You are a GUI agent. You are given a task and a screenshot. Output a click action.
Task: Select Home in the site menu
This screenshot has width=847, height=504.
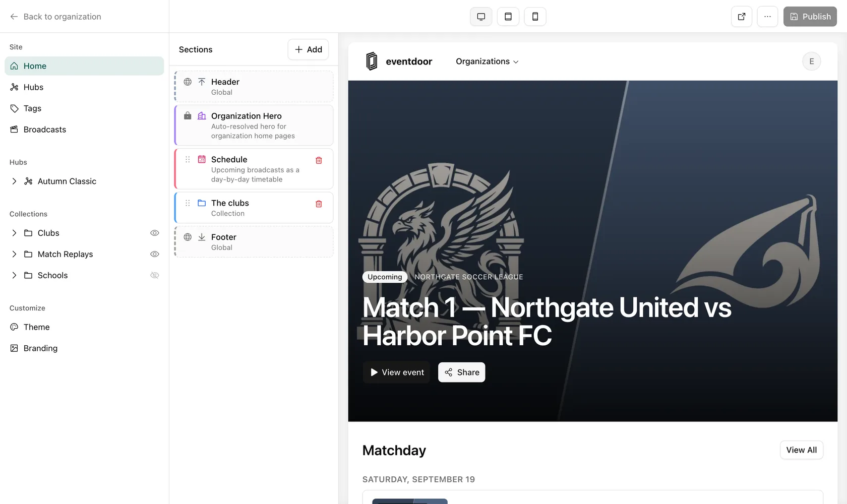click(x=84, y=66)
